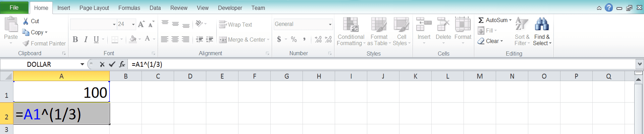The height and width of the screenshot is (134, 644).
Task: Toggle Wrap Text
Action: click(x=235, y=24)
